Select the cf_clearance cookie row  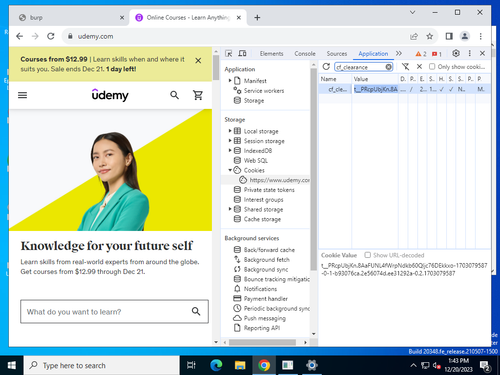(x=405, y=89)
